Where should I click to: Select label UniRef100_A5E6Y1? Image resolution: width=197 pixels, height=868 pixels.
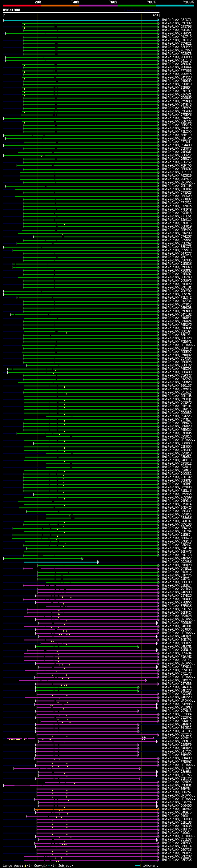[x=176, y=341]
